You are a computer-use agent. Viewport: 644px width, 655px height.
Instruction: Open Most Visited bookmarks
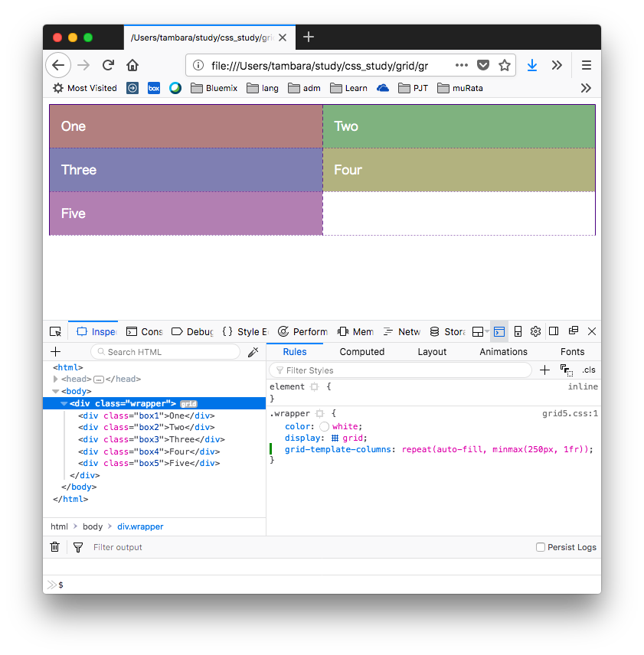pyautogui.click(x=85, y=88)
